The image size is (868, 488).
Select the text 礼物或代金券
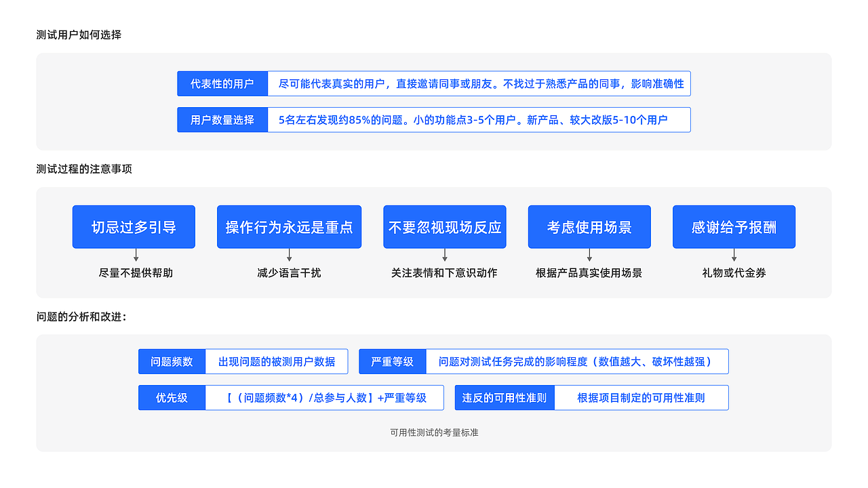734,272
